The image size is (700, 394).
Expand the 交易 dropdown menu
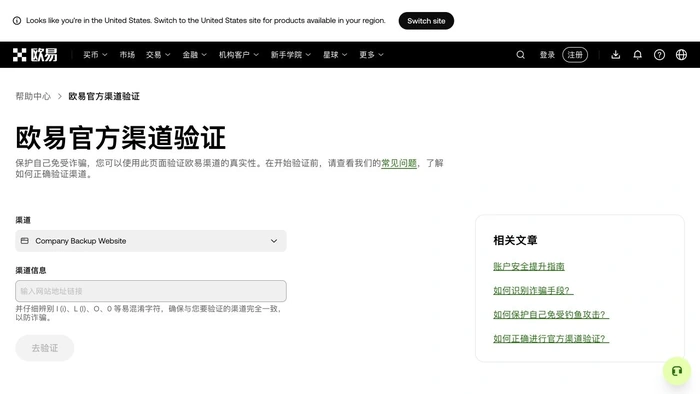[x=158, y=54]
